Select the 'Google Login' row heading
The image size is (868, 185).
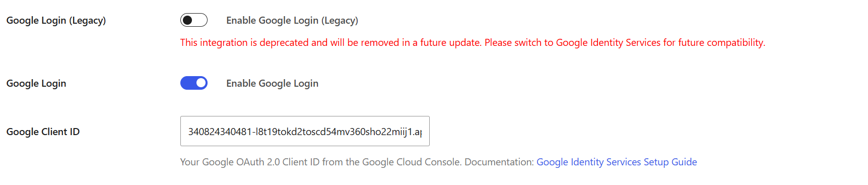[x=36, y=83]
